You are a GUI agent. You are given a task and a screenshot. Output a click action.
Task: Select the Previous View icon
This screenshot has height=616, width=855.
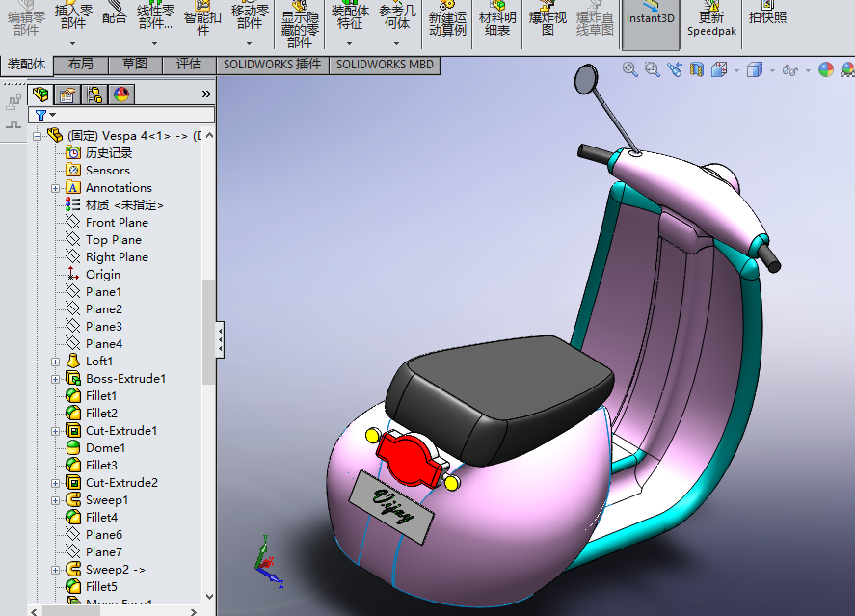[675, 69]
